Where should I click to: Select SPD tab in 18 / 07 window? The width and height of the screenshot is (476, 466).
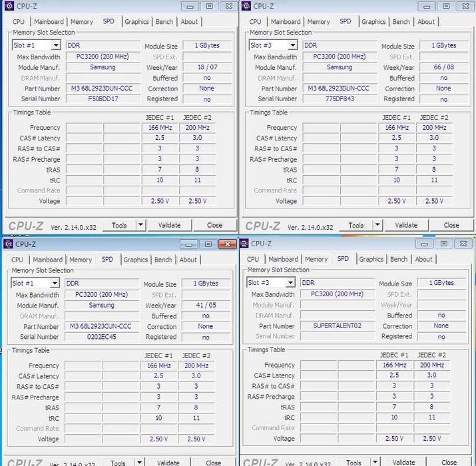pyautogui.click(x=109, y=21)
